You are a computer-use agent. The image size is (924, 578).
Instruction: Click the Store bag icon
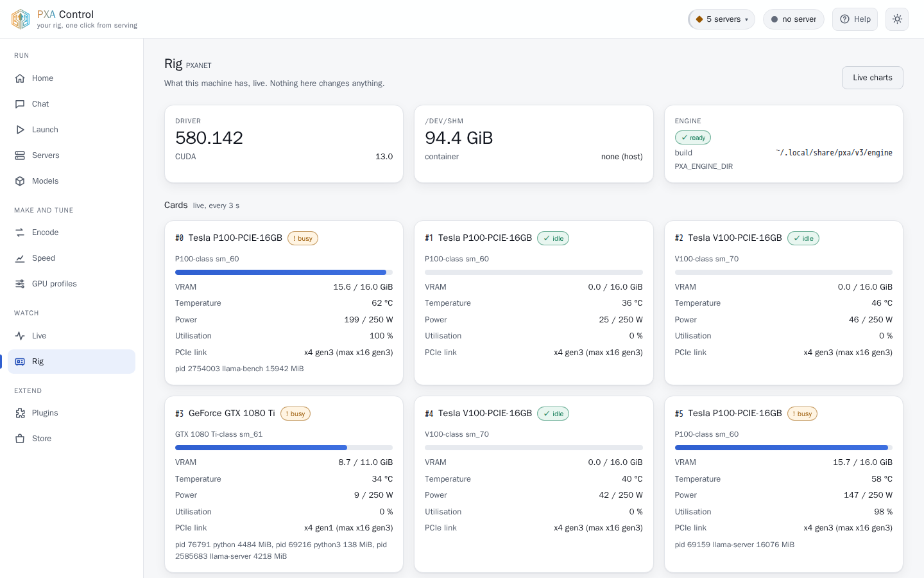[20, 439]
